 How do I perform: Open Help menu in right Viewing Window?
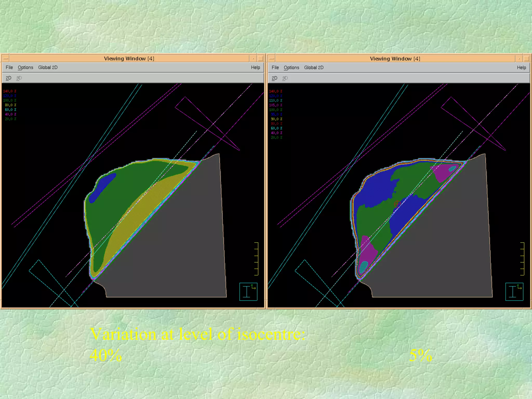(521, 68)
